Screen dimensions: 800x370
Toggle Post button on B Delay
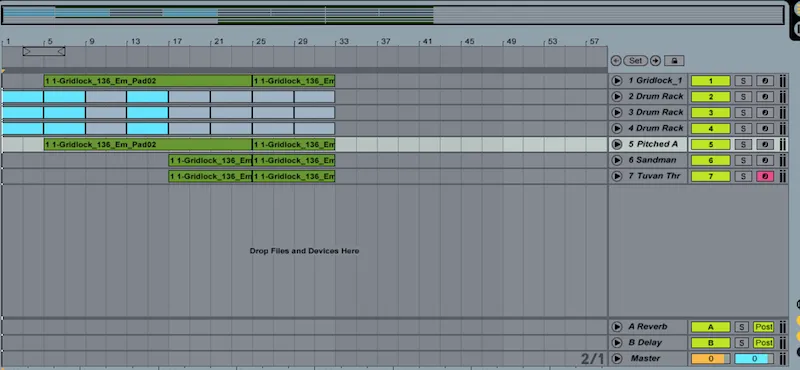click(764, 343)
